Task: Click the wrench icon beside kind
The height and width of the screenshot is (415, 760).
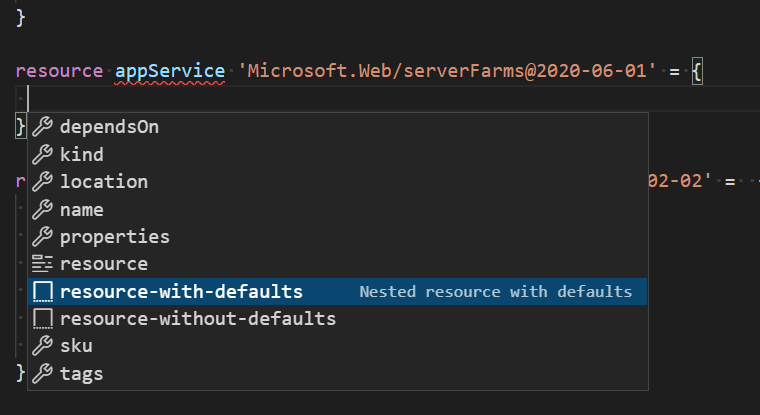Action: [x=42, y=155]
